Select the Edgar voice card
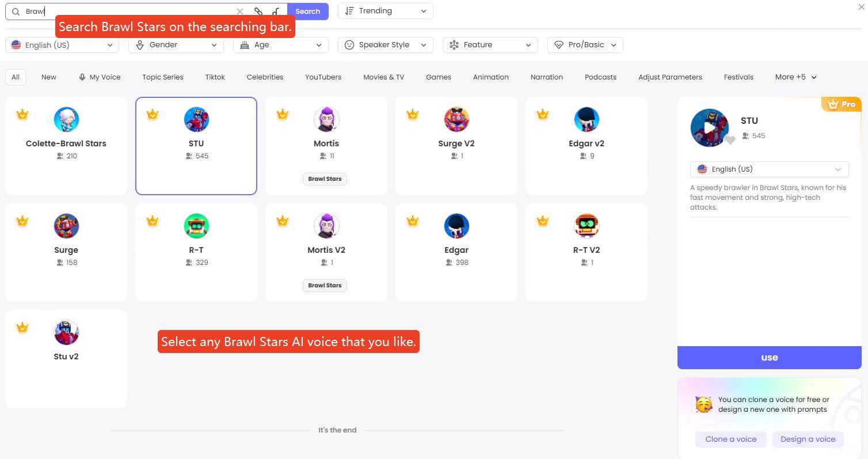868x459 pixels. point(456,252)
